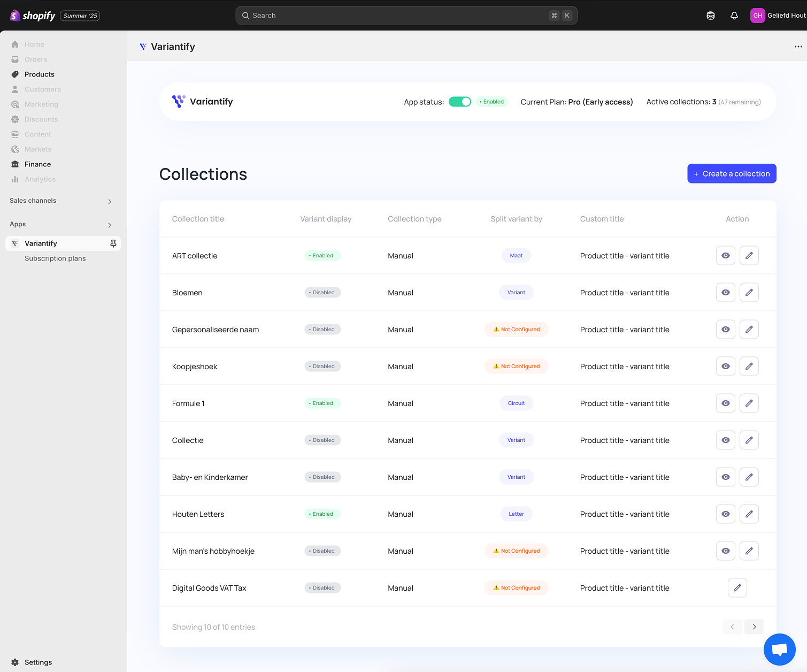807x672 pixels.
Task: Click Digital Goods VAT Tax title
Action: coord(209,588)
